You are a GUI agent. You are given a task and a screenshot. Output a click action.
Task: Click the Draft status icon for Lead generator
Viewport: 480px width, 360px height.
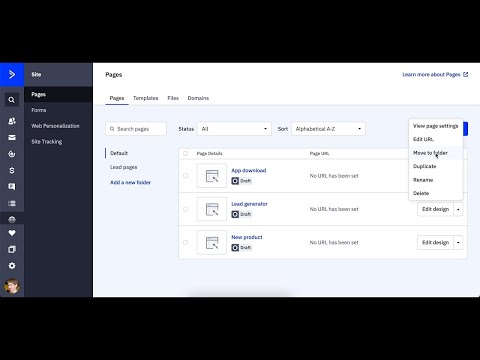click(235, 214)
